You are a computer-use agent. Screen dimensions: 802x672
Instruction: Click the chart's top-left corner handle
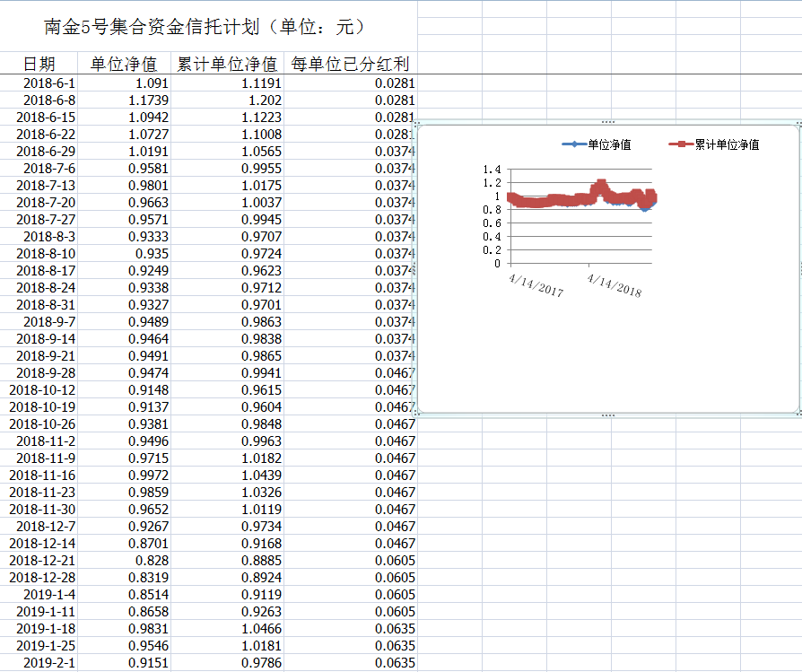point(417,123)
